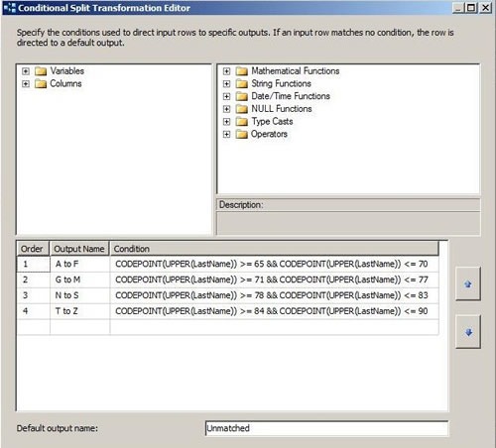Viewport: 496px width, 448px height.
Task: Expand the Date/Time Functions node
Action: point(226,96)
